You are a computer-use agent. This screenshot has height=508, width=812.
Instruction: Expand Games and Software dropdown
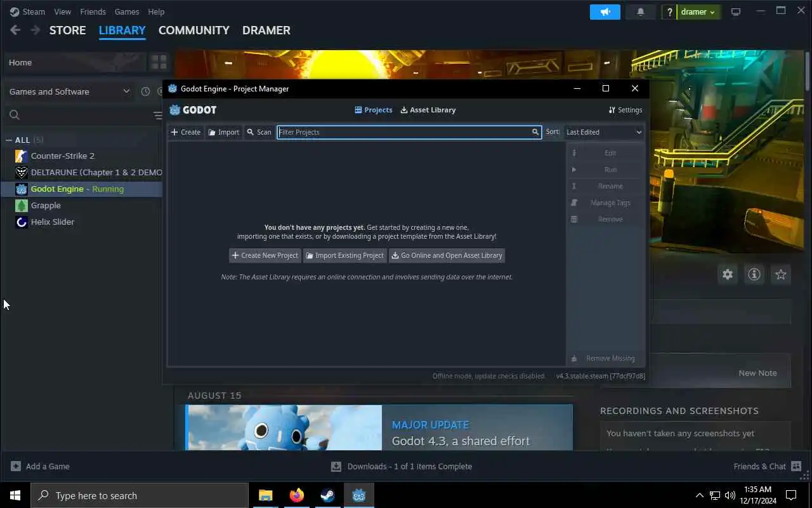69,91
